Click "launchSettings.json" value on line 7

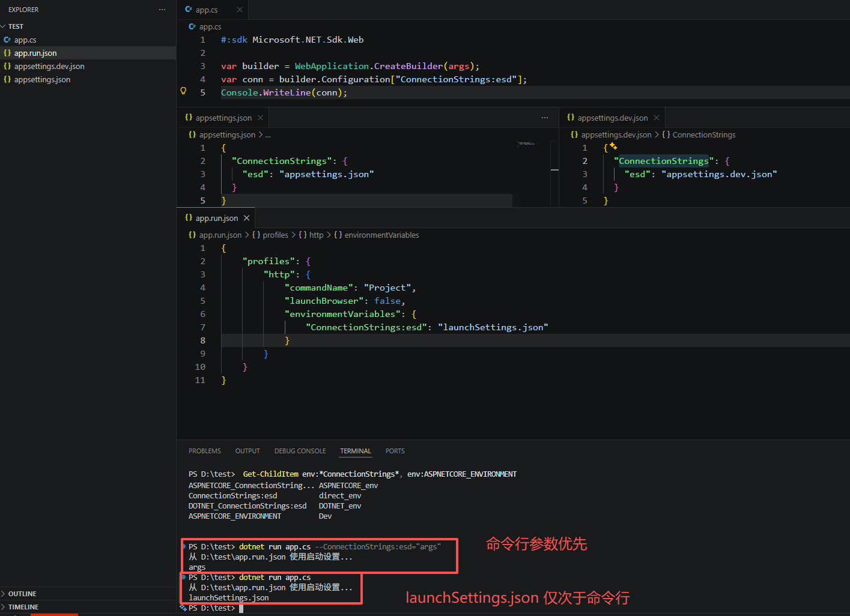[x=493, y=327]
